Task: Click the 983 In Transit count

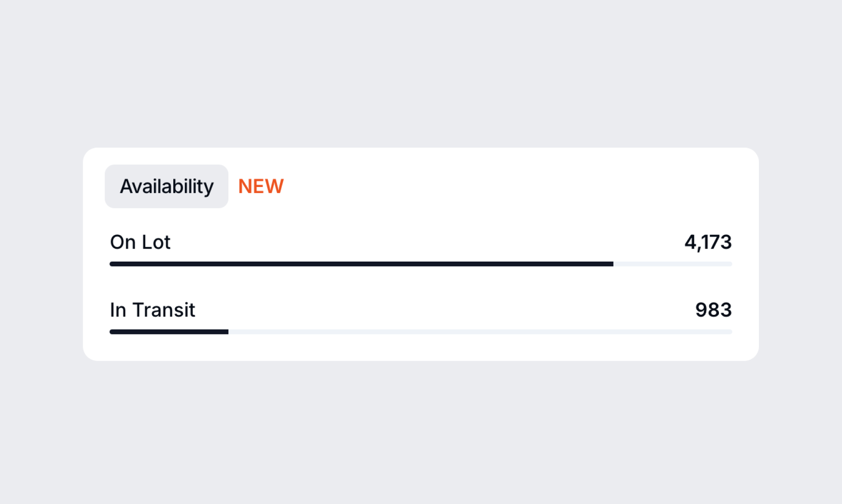Action: (x=713, y=310)
